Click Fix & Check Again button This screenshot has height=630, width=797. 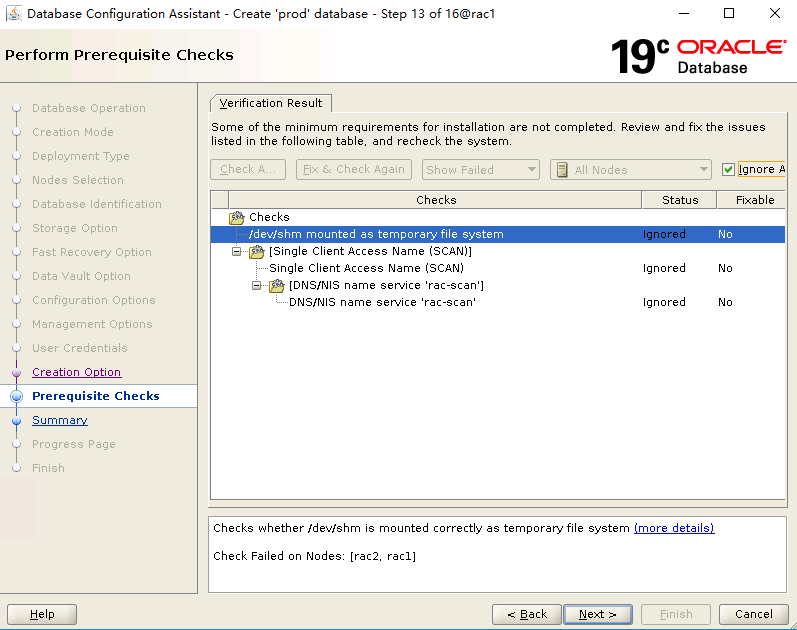[x=354, y=169]
